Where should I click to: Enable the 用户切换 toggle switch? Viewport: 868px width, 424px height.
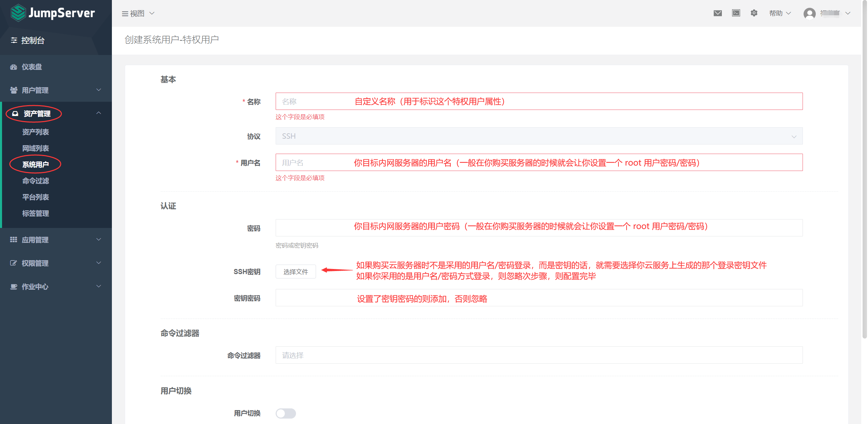pos(285,413)
